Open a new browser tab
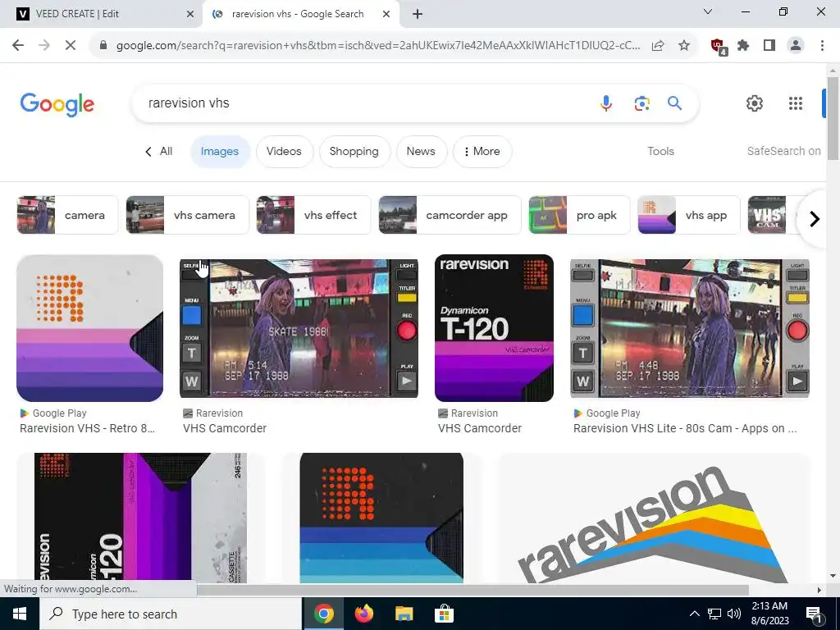Image resolution: width=840 pixels, height=630 pixels. pos(418,14)
